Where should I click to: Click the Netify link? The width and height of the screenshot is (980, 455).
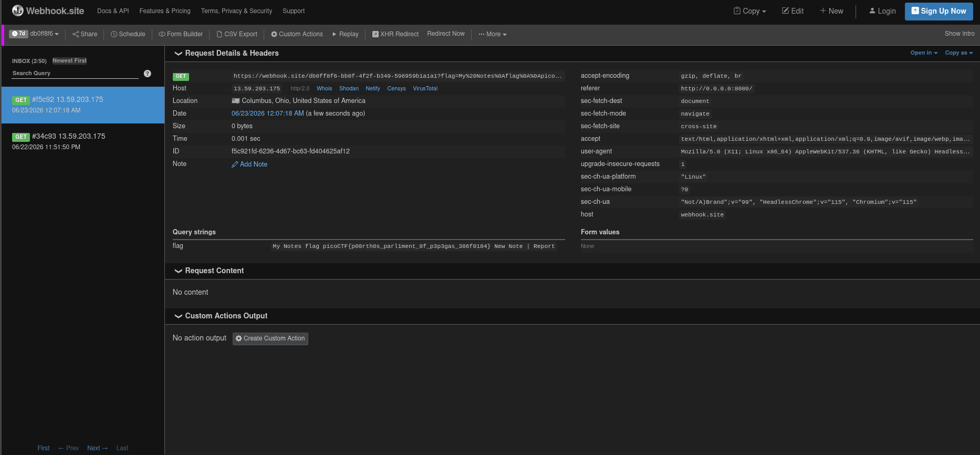click(373, 89)
